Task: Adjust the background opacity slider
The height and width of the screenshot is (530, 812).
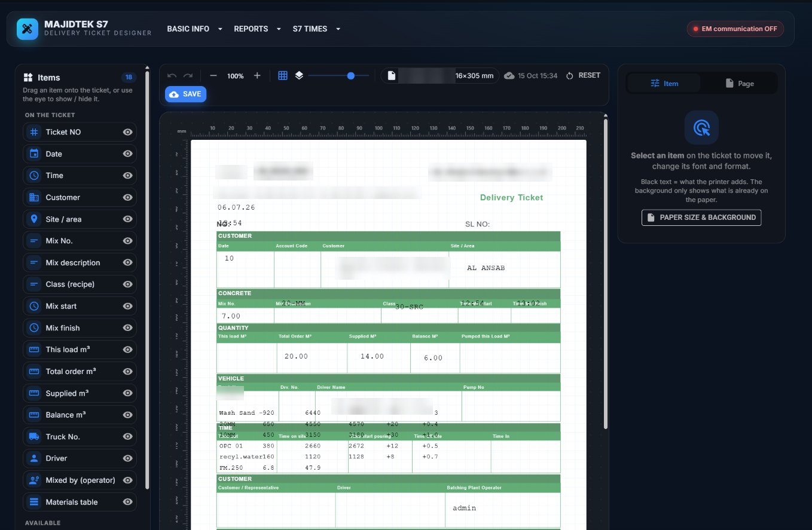Action: point(338,76)
